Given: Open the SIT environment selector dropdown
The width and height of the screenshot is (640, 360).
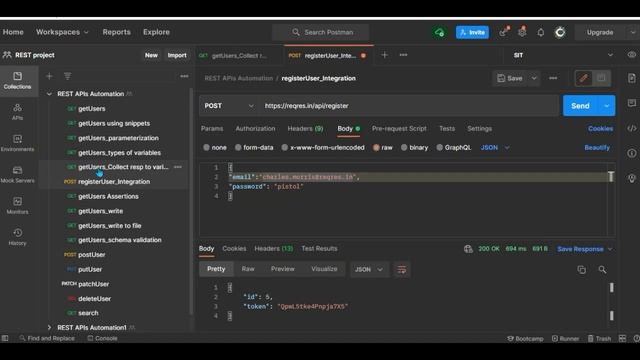Looking at the screenshot, I should coord(563,55).
